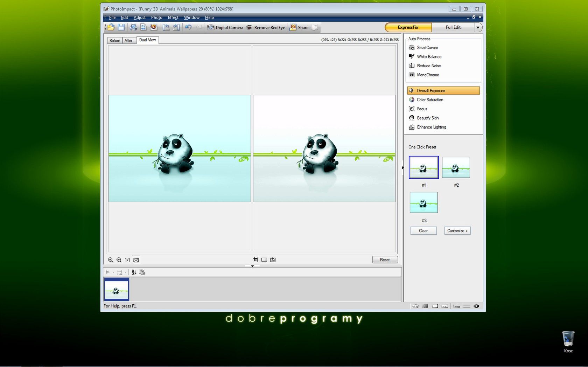Open the Help menu
Viewport: 588px width, 367px height.
coord(209,18)
